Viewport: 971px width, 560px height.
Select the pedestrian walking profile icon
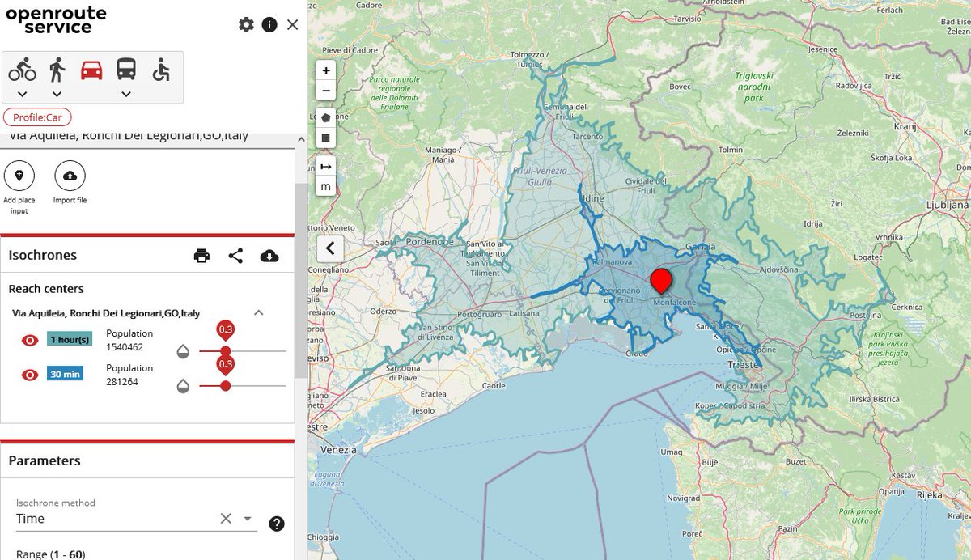click(x=57, y=70)
